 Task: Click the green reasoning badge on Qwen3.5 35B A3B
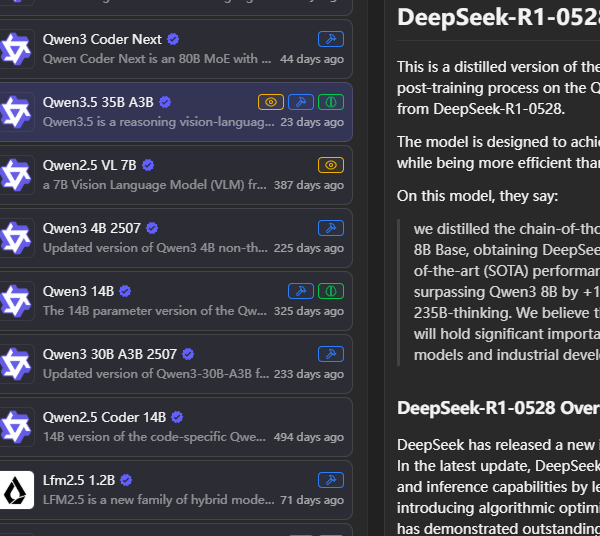[330, 102]
